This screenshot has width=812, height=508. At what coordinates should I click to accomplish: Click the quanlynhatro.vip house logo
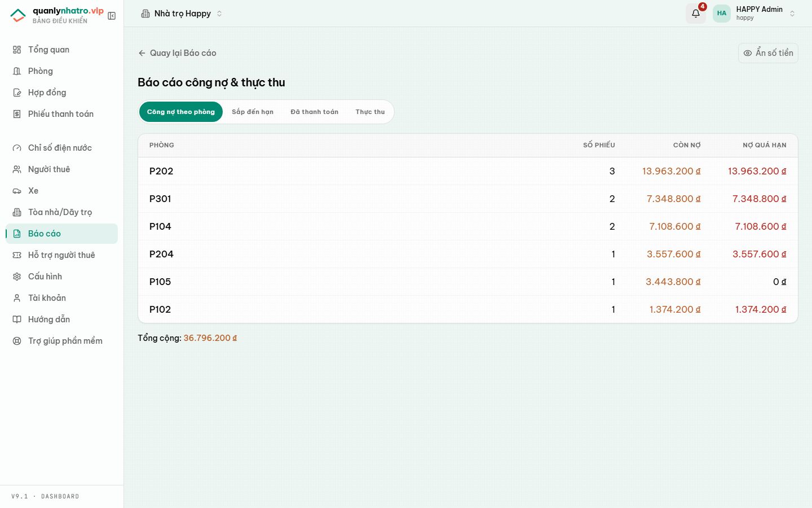tap(18, 15)
